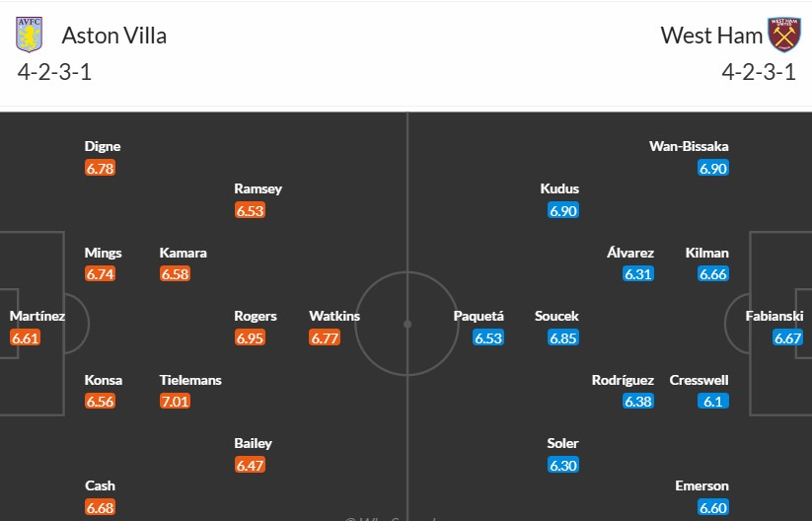The height and width of the screenshot is (521, 812).
Task: Open West Ham team name link
Action: click(711, 36)
